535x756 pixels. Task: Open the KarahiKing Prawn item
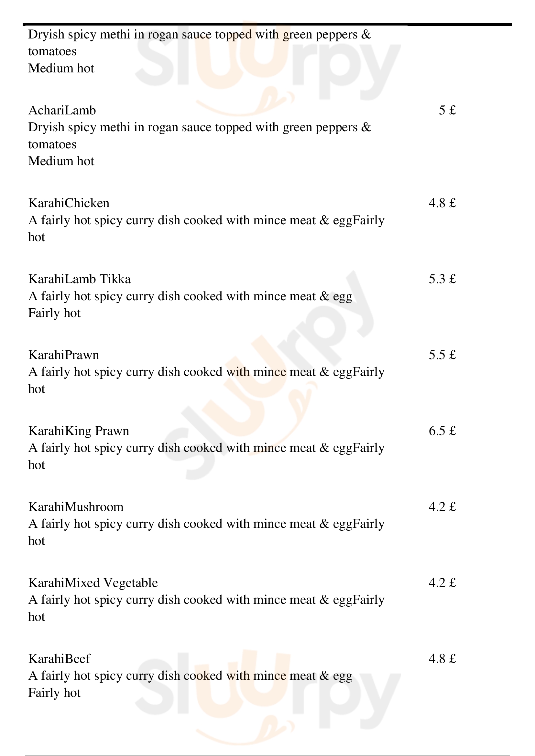pyautogui.click(x=79, y=431)
